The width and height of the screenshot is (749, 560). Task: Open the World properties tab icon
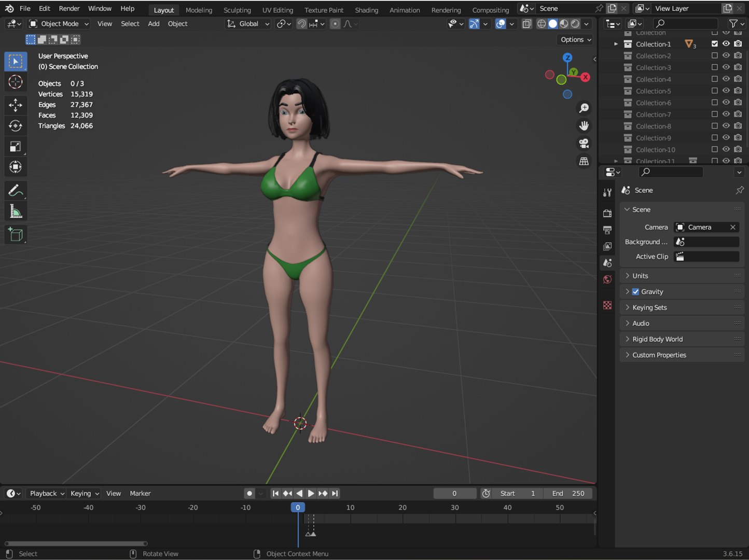607,279
